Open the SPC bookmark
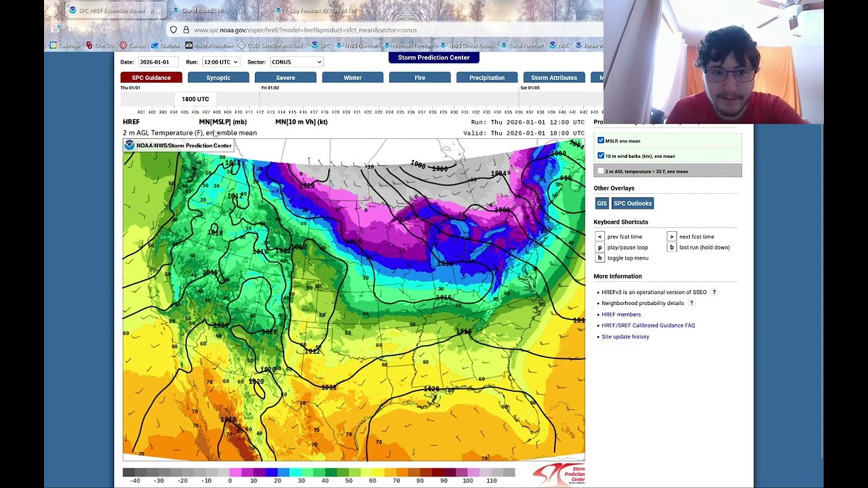This screenshot has width=868, height=488. coord(320,45)
